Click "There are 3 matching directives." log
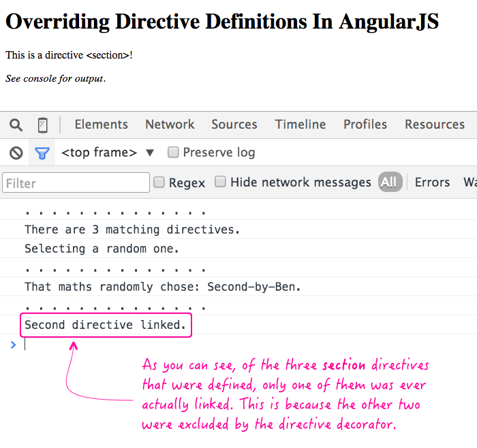Image resolution: width=477 pixels, height=448 pixels. pos(132,229)
